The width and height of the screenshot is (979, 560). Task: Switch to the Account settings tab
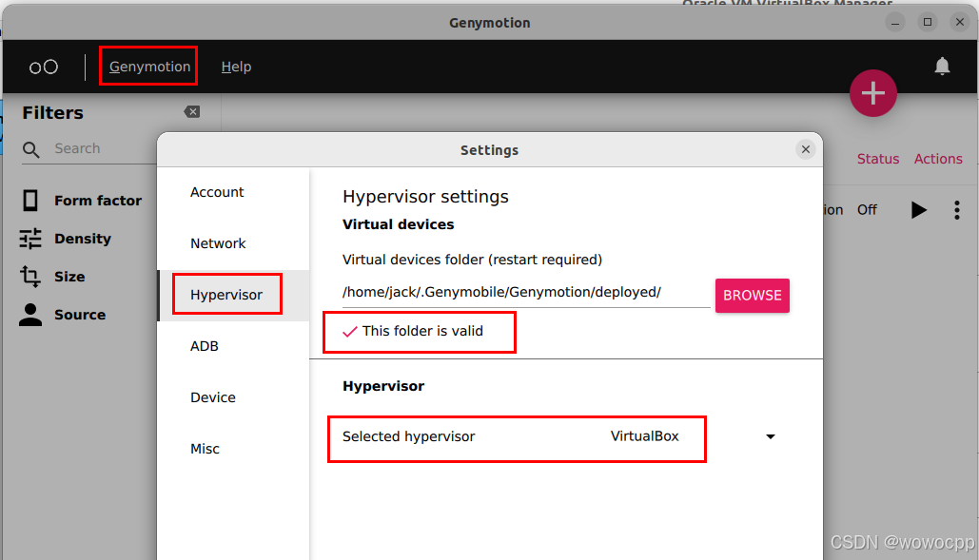(233, 192)
